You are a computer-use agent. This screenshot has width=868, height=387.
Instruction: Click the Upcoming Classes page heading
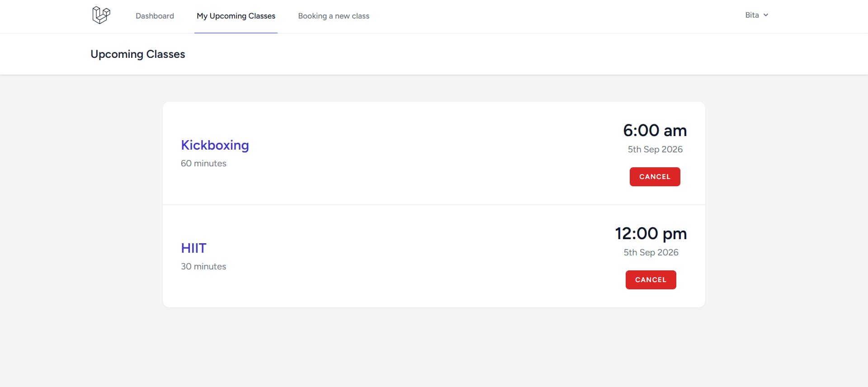pos(138,54)
